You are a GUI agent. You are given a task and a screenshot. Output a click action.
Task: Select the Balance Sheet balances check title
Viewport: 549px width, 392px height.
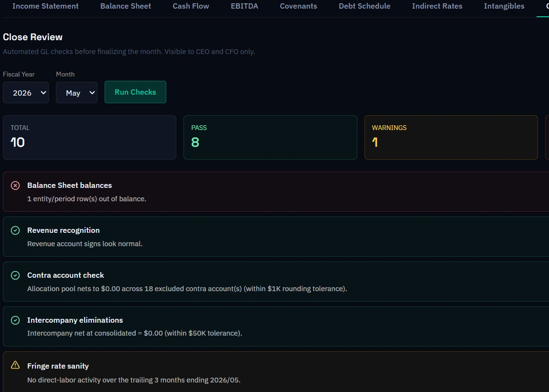[x=69, y=185]
